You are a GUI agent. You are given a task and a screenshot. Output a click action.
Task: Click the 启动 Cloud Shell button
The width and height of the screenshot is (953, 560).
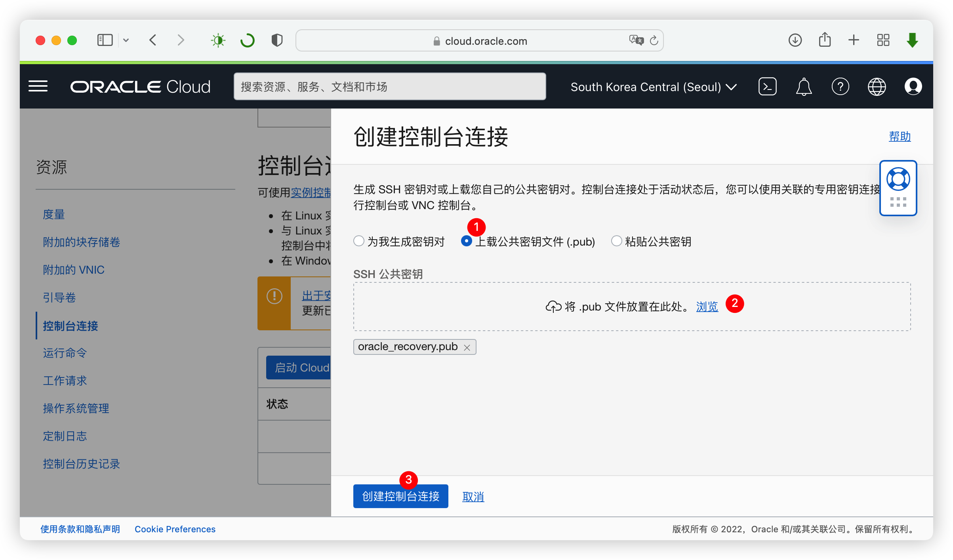click(x=299, y=368)
